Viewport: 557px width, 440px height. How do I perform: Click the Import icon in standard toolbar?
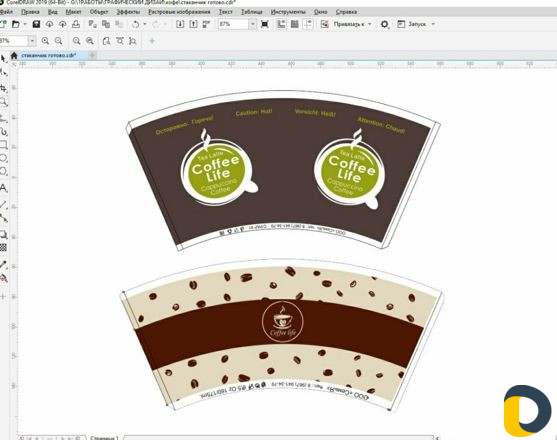pyautogui.click(x=180, y=24)
